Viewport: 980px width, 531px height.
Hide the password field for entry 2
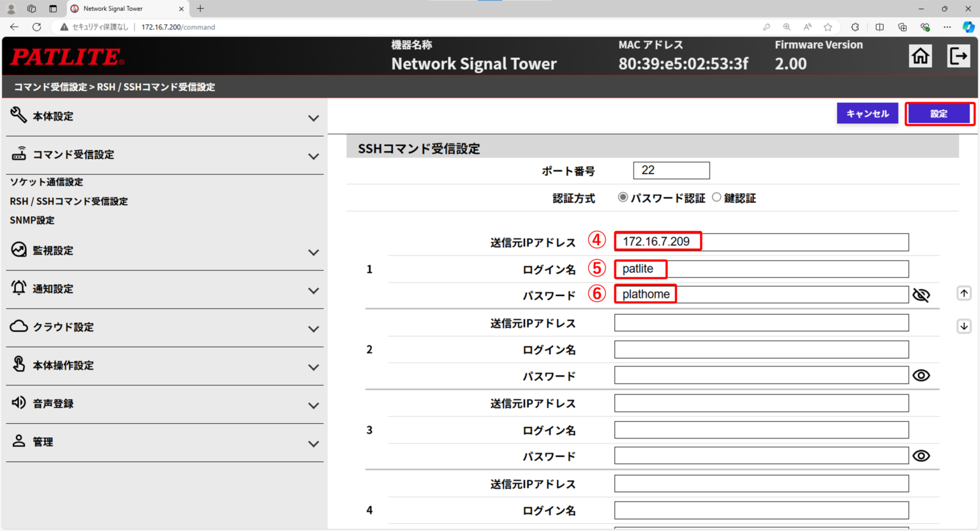click(x=923, y=375)
